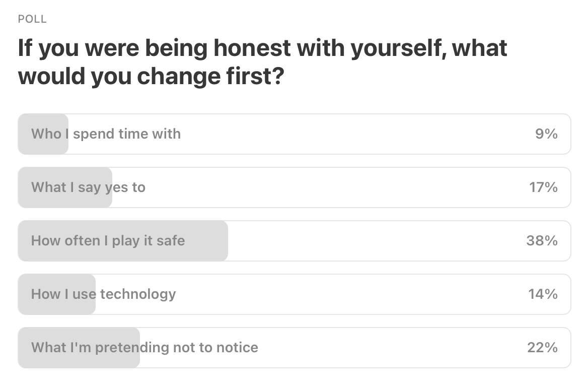Click gray fill of the 38% bar

coord(123,240)
